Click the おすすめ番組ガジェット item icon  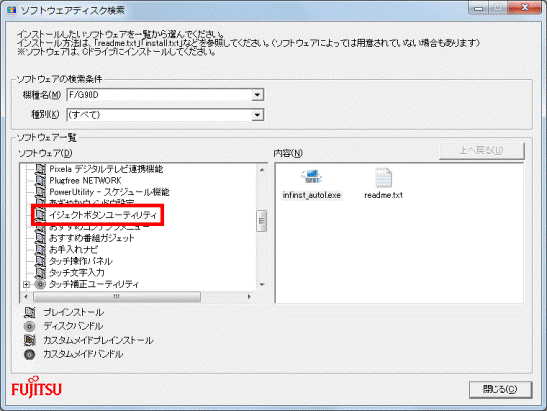coord(40,238)
